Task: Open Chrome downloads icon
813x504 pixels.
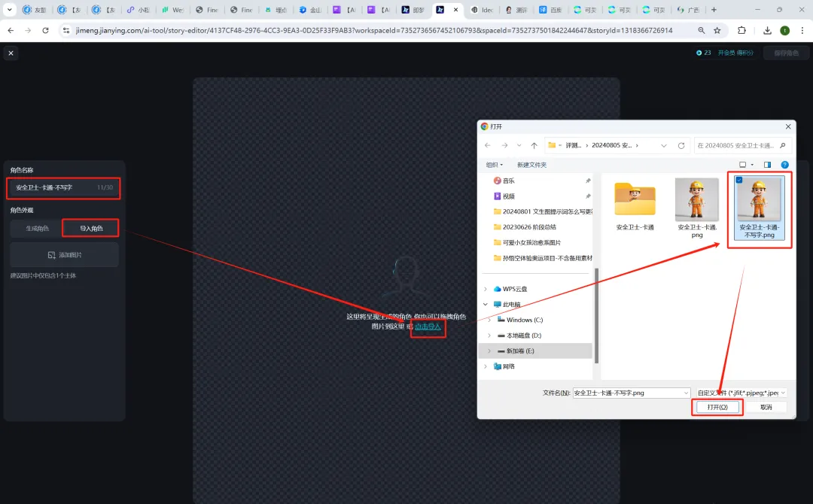Action: click(767, 30)
